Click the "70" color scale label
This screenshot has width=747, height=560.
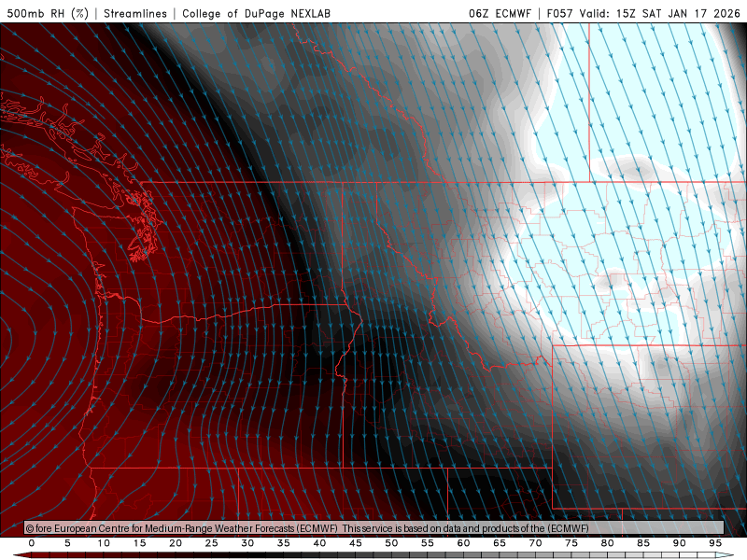tap(535, 543)
